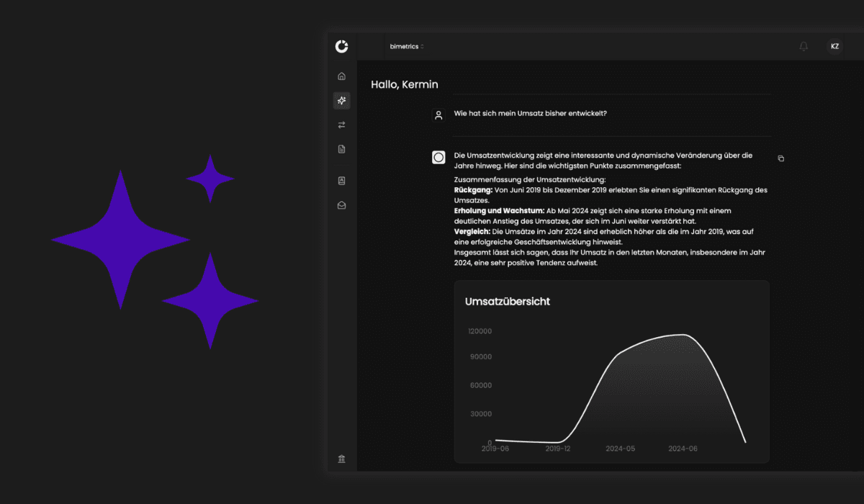Viewport: 864px width, 504px height.
Task: Click the Umsatzübersicht chart title
Action: [x=507, y=302]
